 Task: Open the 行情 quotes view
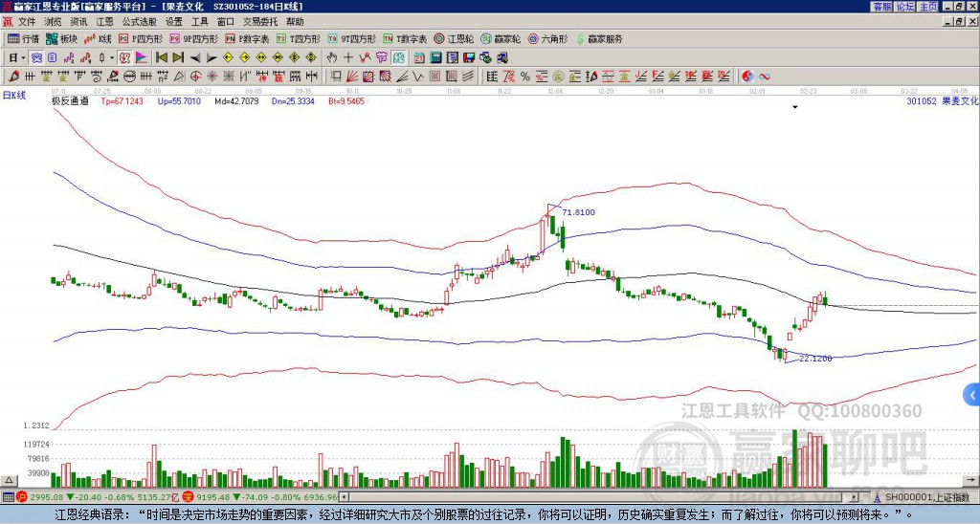[x=23, y=38]
